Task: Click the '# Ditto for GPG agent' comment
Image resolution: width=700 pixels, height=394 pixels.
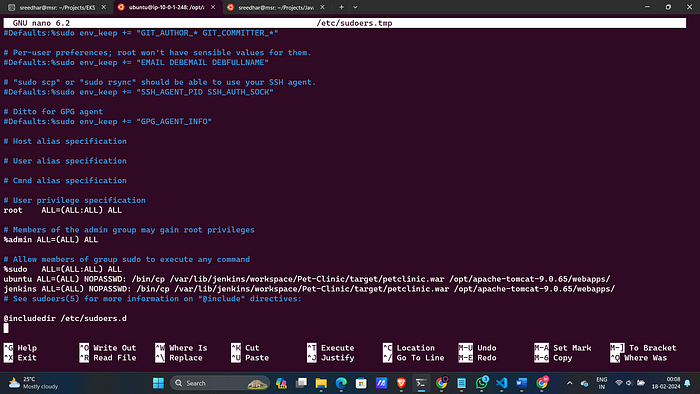Action: [53, 112]
